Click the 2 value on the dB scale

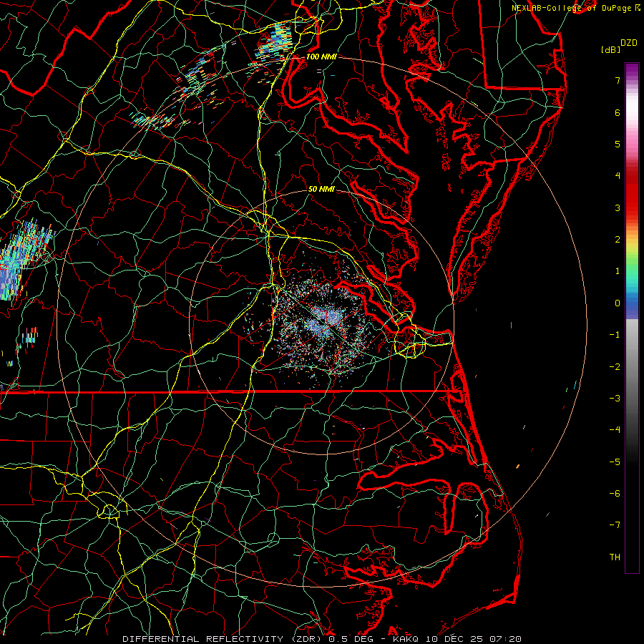coord(618,240)
